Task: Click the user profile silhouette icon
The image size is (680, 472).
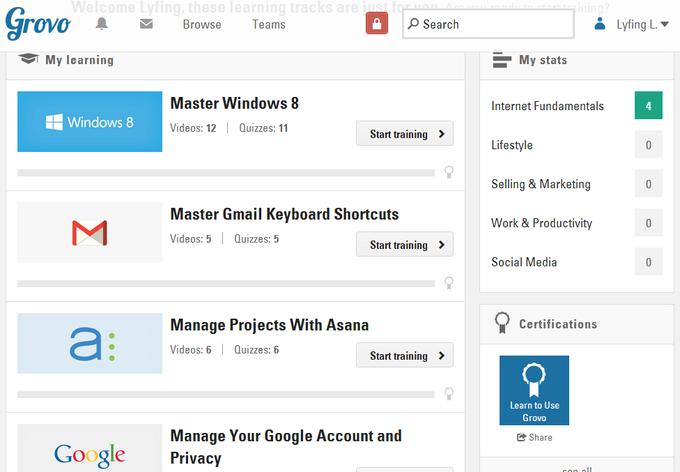Action: [600, 24]
